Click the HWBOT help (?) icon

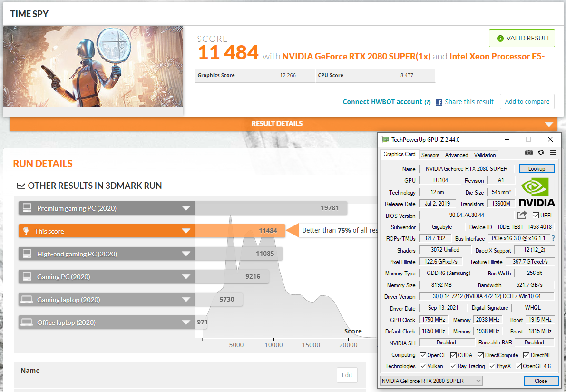[x=428, y=102]
